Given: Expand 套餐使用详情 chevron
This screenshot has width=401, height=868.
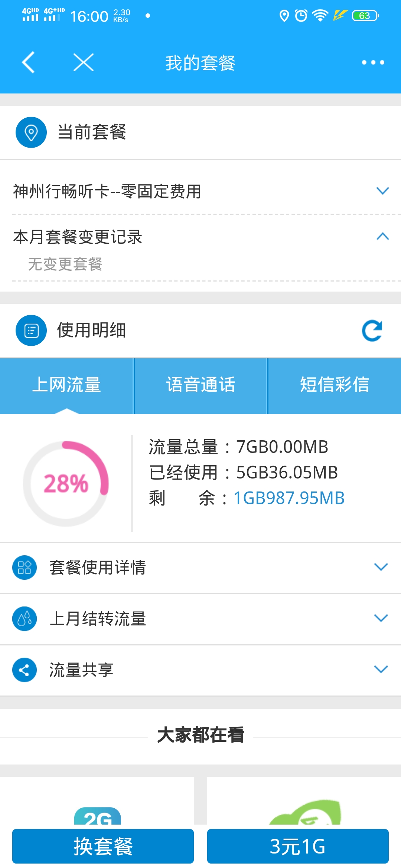Looking at the screenshot, I should pyautogui.click(x=381, y=567).
